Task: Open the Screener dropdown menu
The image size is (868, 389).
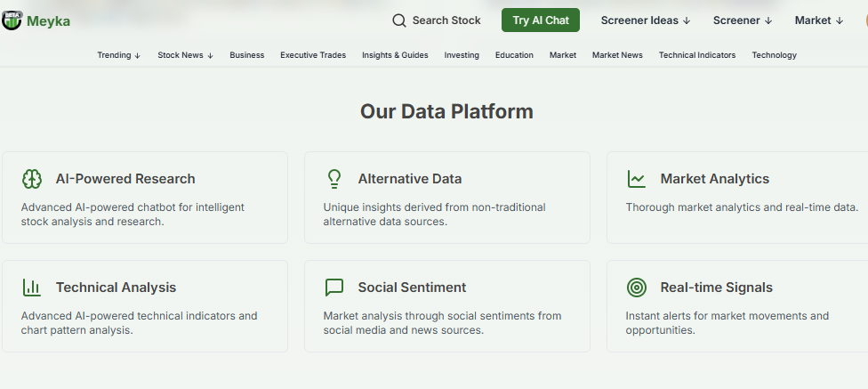Action: tap(743, 20)
